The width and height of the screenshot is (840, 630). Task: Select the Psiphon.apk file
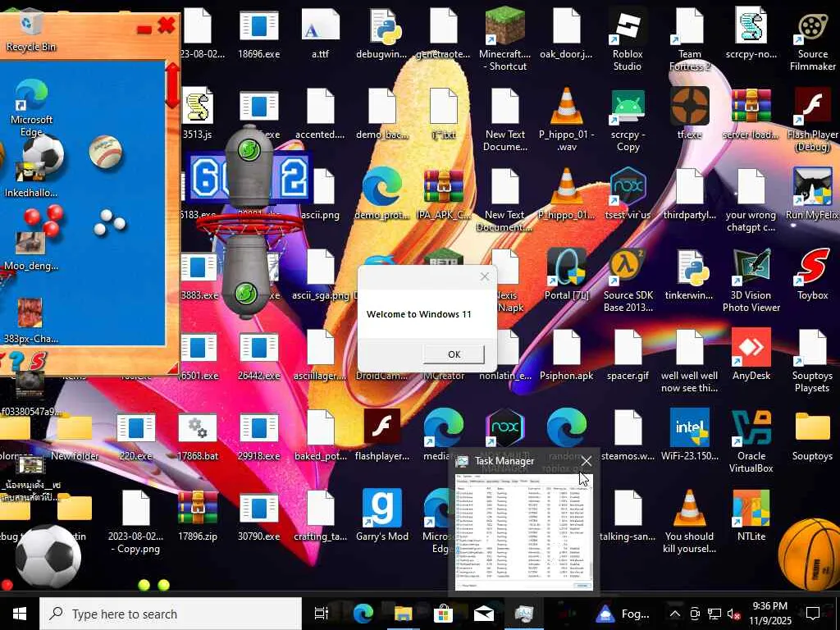coord(566,355)
